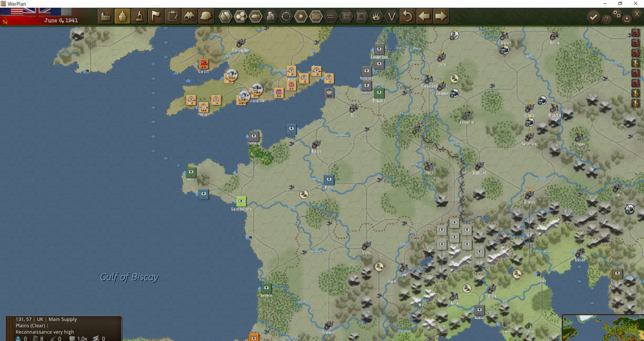This screenshot has width=644, height=341.
Task: End turn with the checkmark button
Action: point(593,17)
